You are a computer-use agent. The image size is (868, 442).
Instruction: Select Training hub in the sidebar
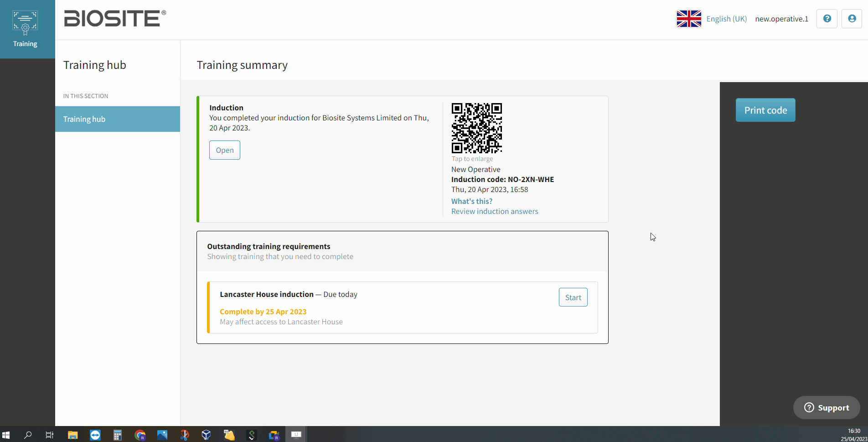click(118, 119)
